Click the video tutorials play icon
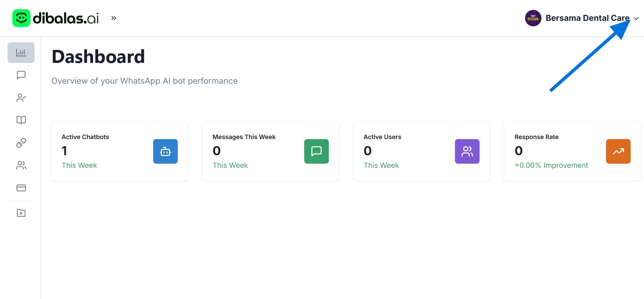 point(21,213)
